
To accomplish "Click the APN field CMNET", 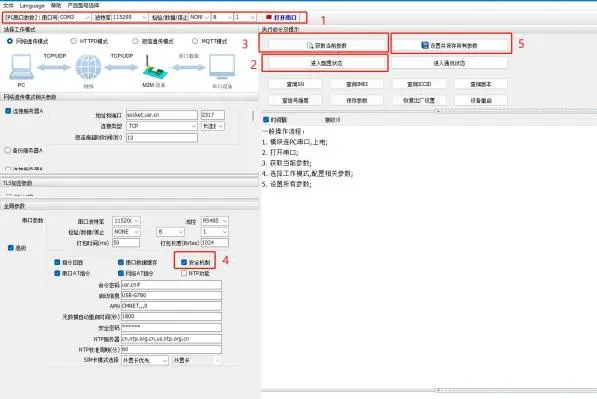I will click(x=171, y=306).
